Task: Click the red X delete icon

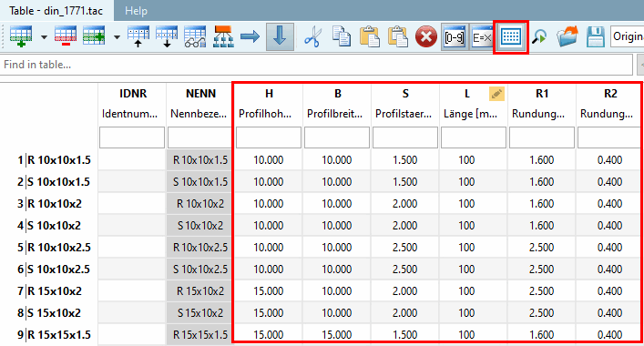Action: [x=426, y=37]
